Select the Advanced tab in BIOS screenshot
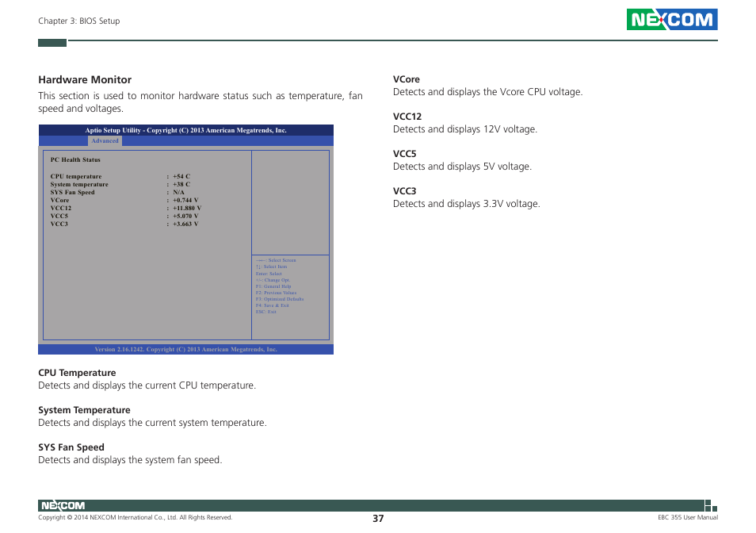756x533 pixels. [x=105, y=141]
